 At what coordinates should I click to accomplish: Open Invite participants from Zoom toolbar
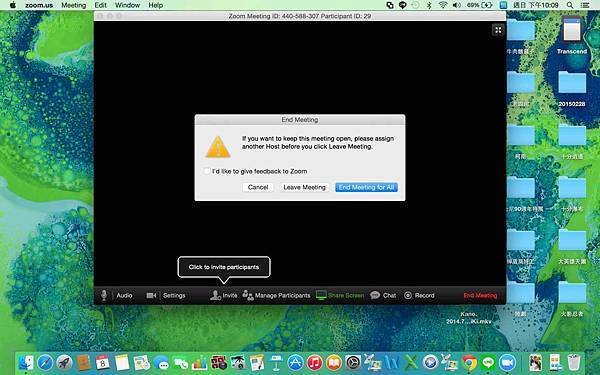223,295
